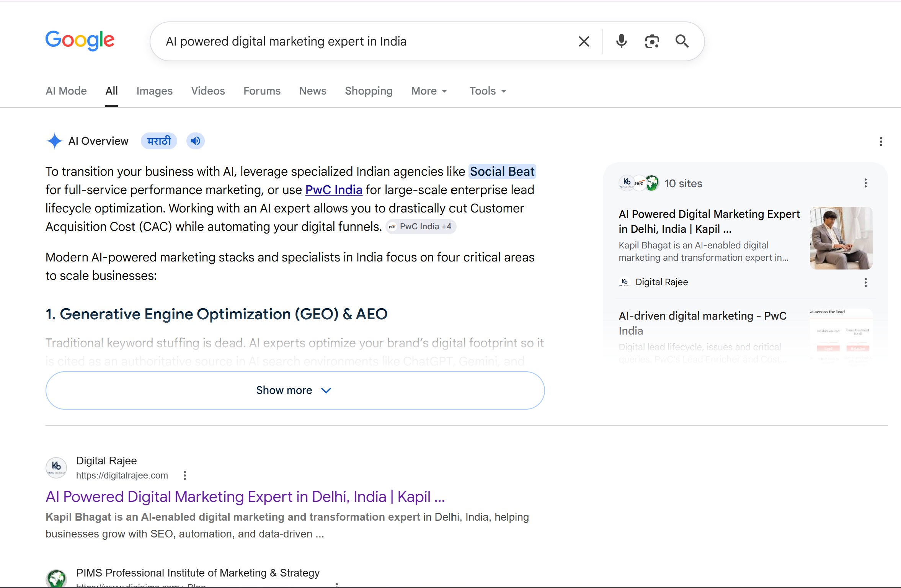This screenshot has width=901, height=588.
Task: Click the AI Overview sparkle icon
Action: point(54,141)
